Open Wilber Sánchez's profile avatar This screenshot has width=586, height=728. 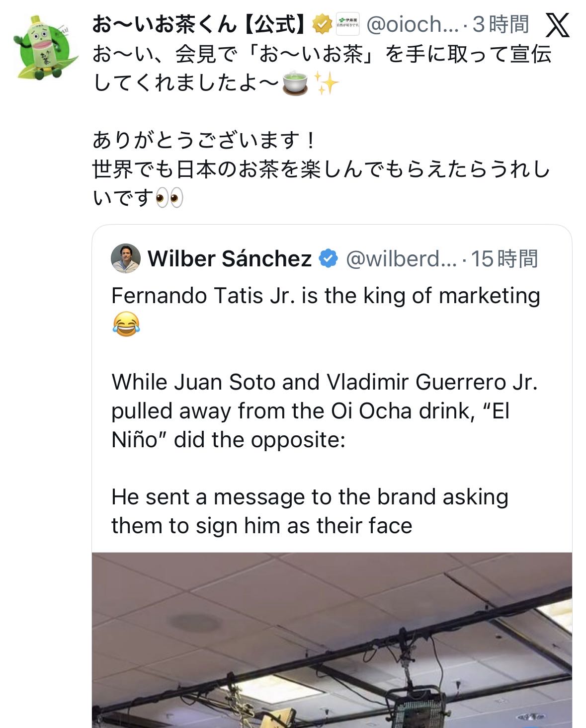[126, 258]
